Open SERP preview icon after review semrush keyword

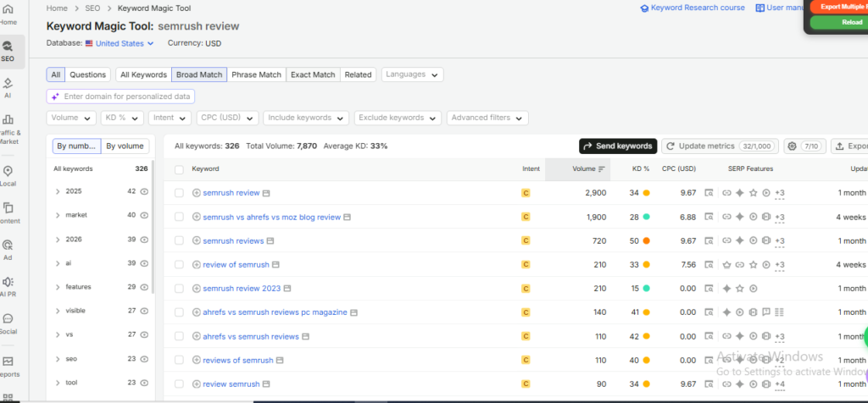point(266,384)
